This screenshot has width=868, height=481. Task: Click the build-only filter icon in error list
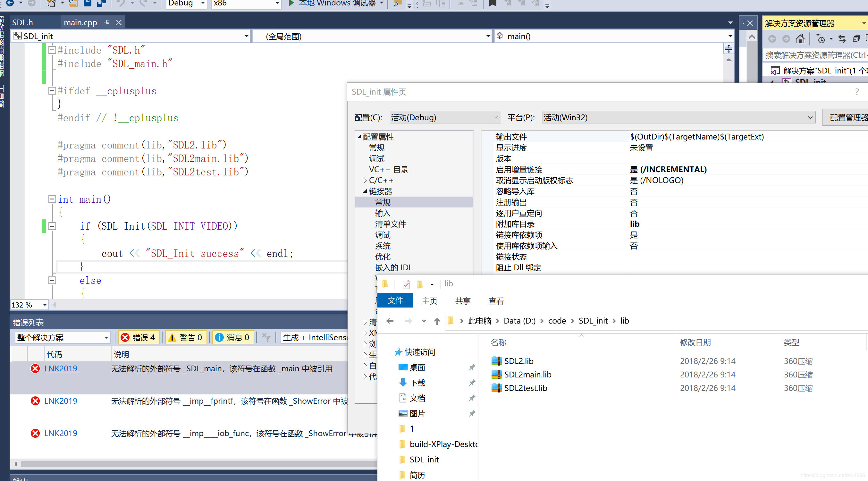[x=266, y=337]
